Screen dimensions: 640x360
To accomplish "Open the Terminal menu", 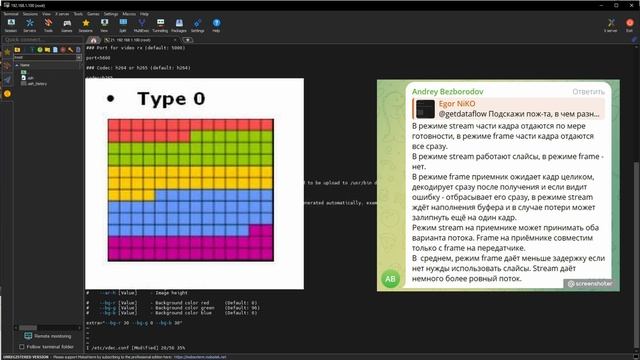I will (11, 14).
